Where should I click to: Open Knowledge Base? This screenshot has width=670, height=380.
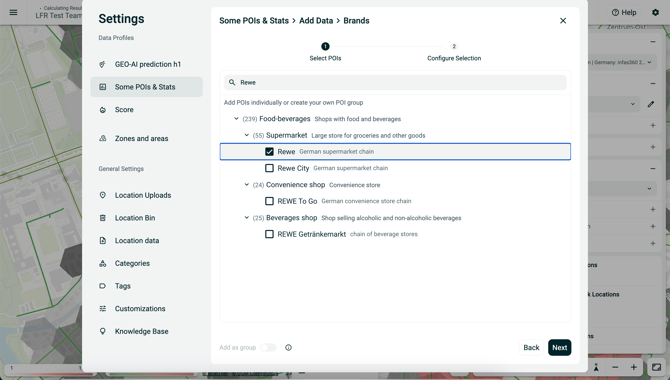click(x=146, y=331)
